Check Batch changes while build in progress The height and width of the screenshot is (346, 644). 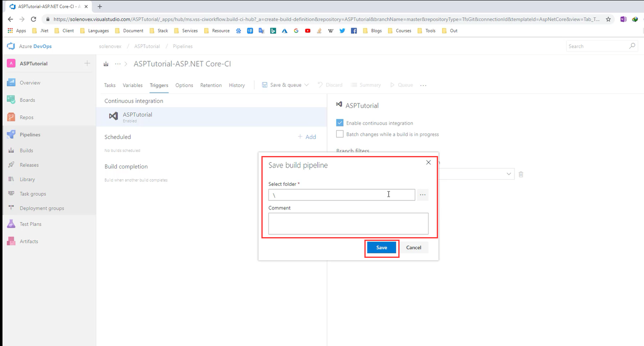[x=340, y=134]
